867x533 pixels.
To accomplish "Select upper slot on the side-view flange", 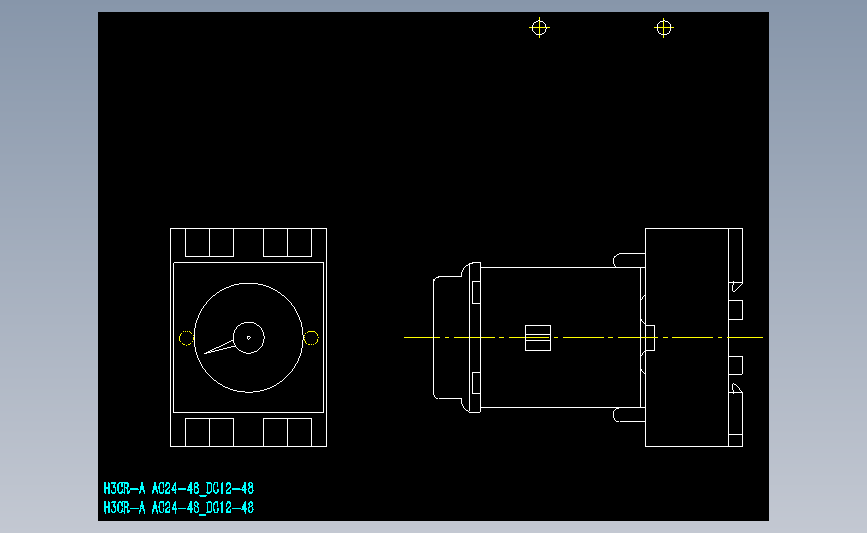I will coord(476,292).
